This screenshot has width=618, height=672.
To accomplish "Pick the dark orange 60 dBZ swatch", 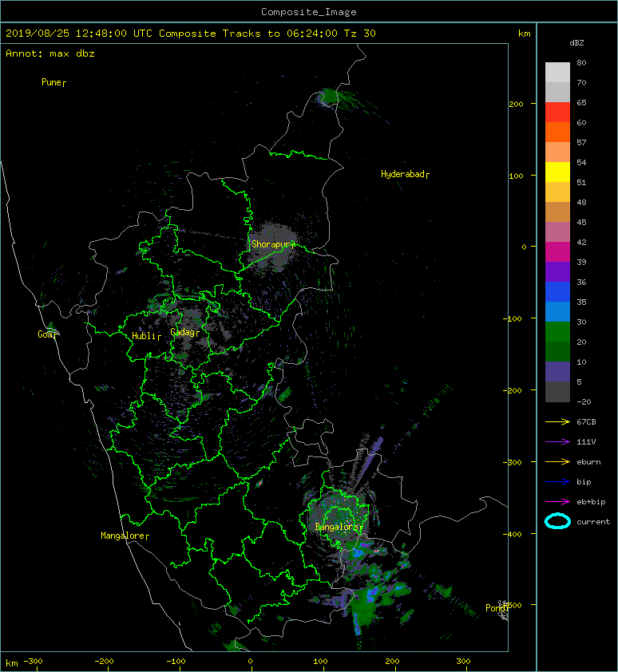I will click(557, 132).
